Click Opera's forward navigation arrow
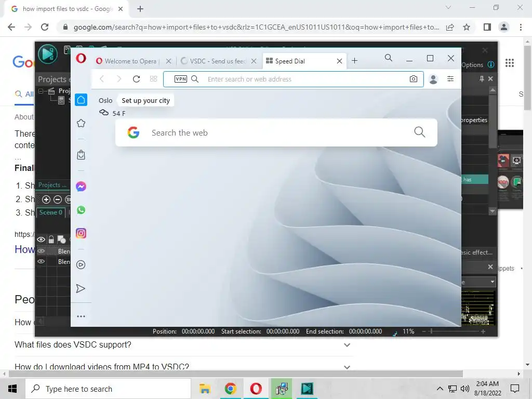The height and width of the screenshot is (399, 532). 119,79
